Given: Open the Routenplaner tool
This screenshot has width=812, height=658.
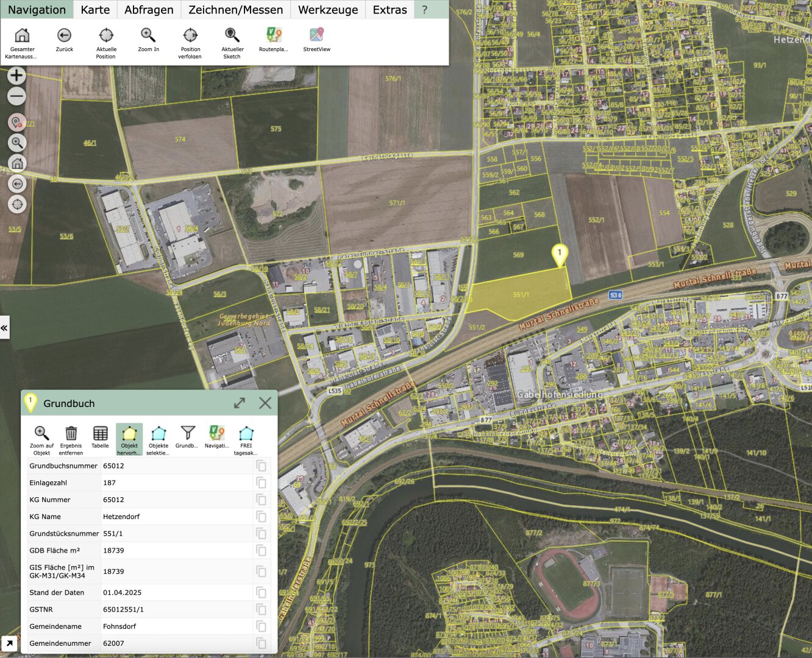Looking at the screenshot, I should (x=274, y=35).
